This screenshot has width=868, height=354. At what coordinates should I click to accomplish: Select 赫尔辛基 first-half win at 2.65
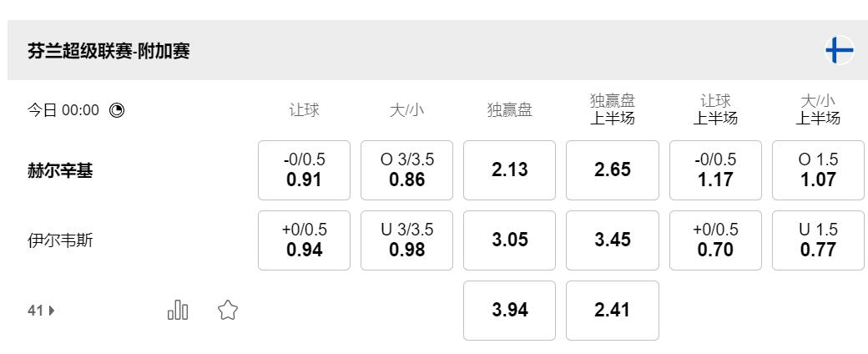tap(612, 170)
